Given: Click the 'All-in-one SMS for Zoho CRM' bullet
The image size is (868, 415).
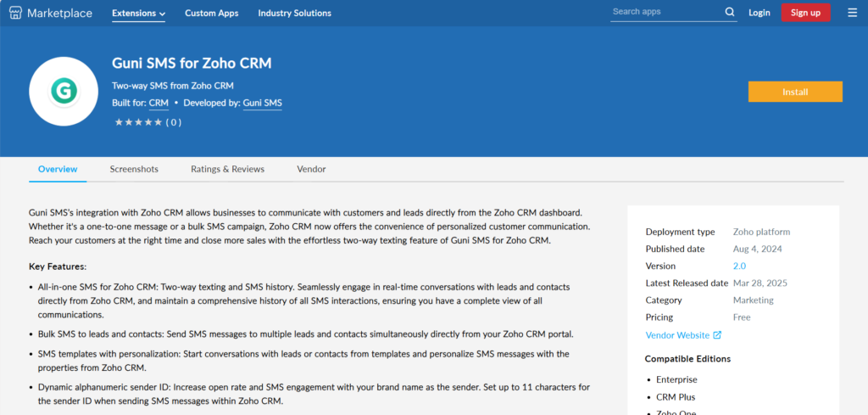Looking at the screenshot, I should click(x=304, y=301).
